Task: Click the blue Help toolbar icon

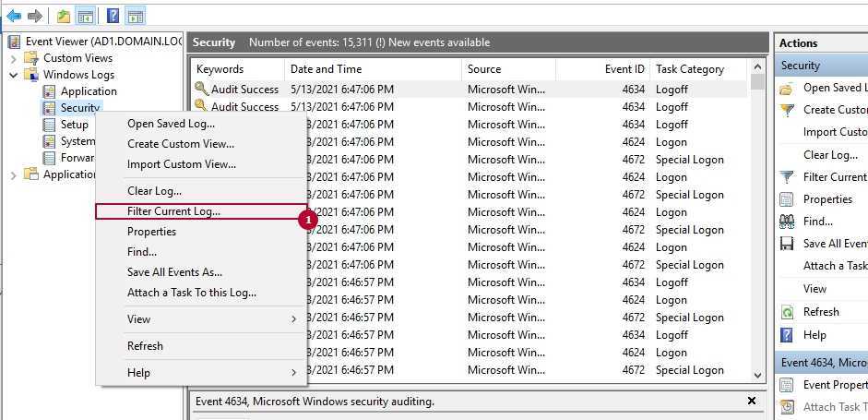Action: [x=113, y=16]
